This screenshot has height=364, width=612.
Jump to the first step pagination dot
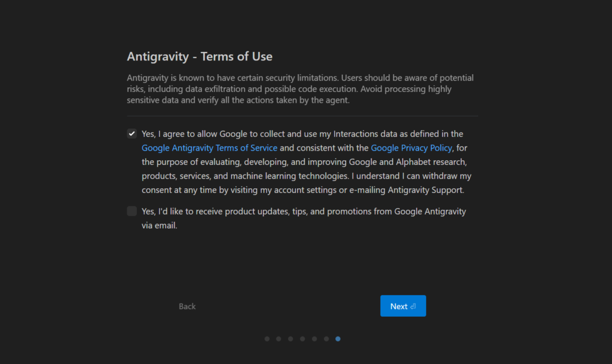[x=267, y=339]
